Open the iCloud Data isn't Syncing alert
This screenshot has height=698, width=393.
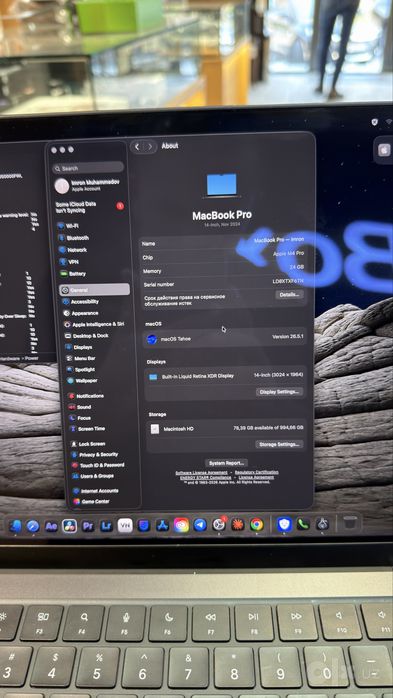89,207
